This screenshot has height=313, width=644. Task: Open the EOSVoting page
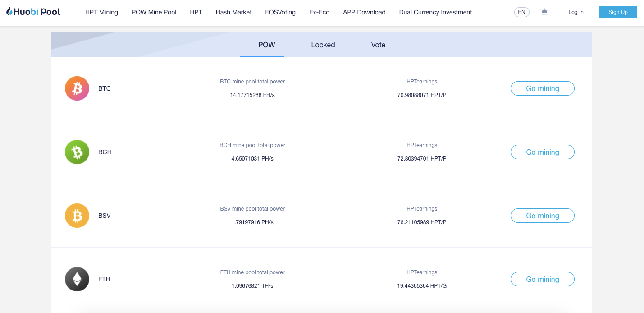tap(280, 12)
